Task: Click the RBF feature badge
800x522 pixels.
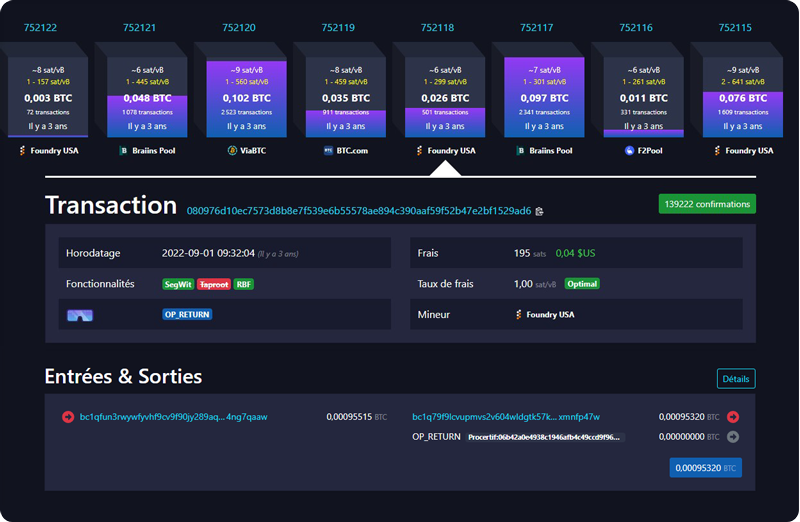Action: coord(243,284)
